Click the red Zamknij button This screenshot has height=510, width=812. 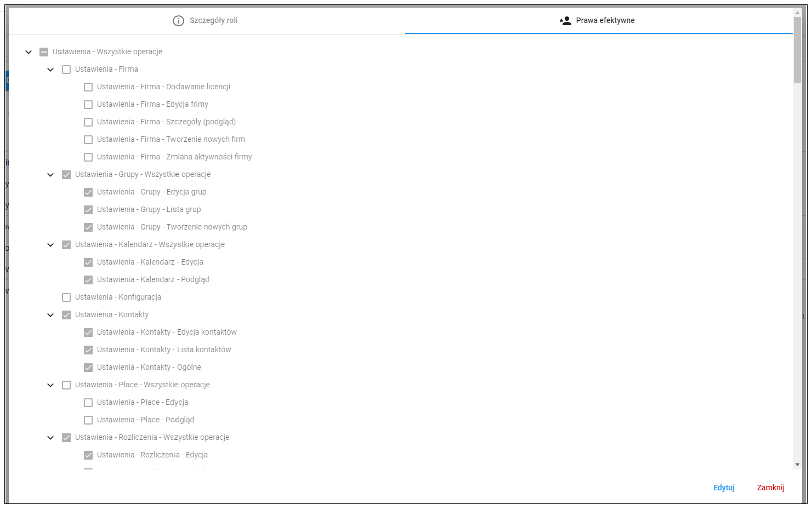coord(770,488)
